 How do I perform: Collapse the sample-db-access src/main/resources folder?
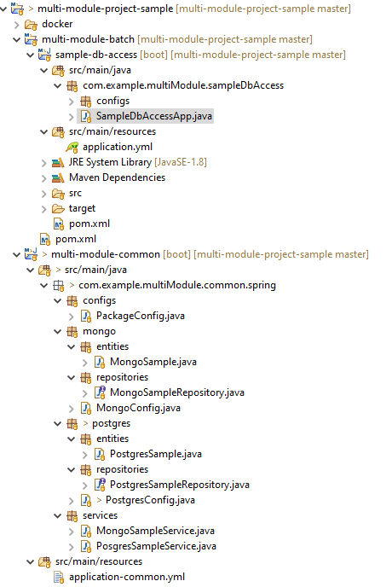tap(43, 131)
